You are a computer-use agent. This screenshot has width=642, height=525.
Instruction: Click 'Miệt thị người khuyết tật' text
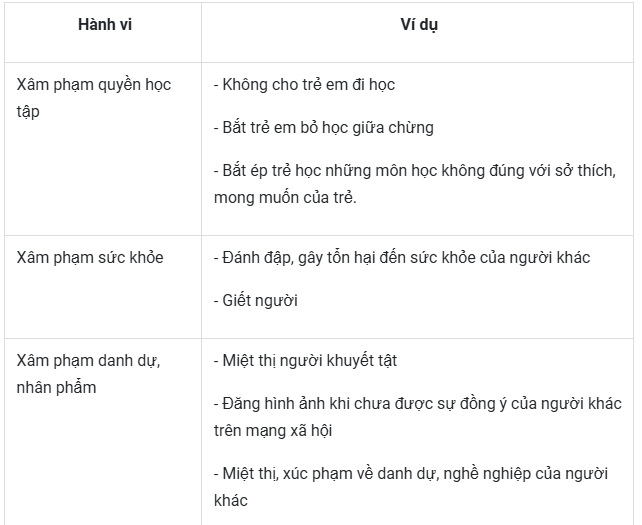click(305, 361)
